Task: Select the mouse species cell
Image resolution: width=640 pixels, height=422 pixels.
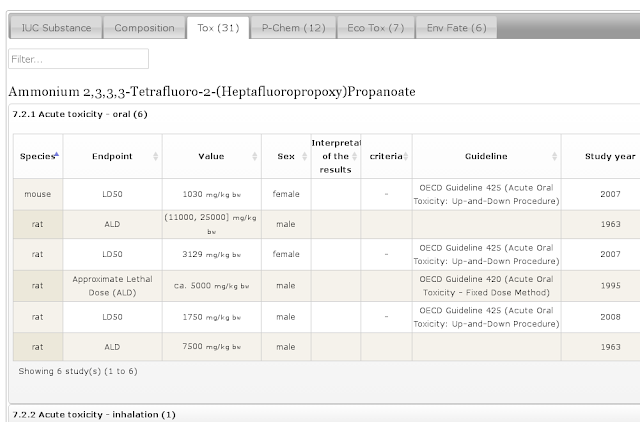Action: coord(38,194)
